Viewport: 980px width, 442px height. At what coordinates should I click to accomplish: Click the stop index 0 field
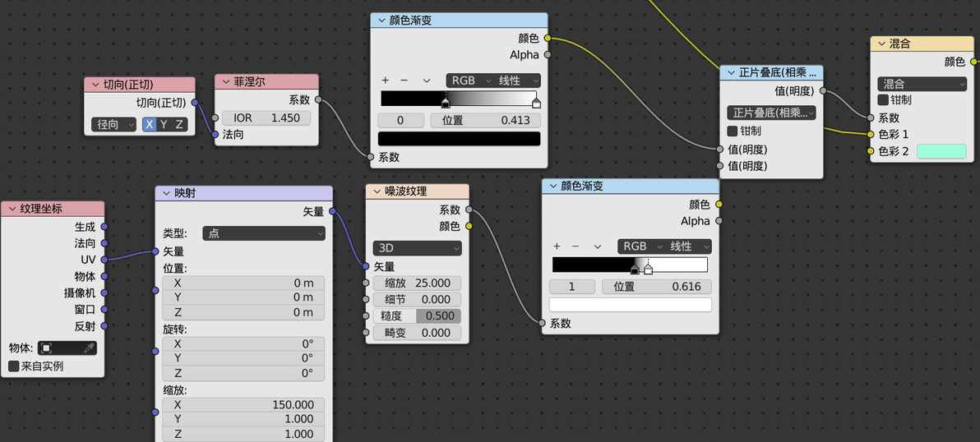[400, 121]
